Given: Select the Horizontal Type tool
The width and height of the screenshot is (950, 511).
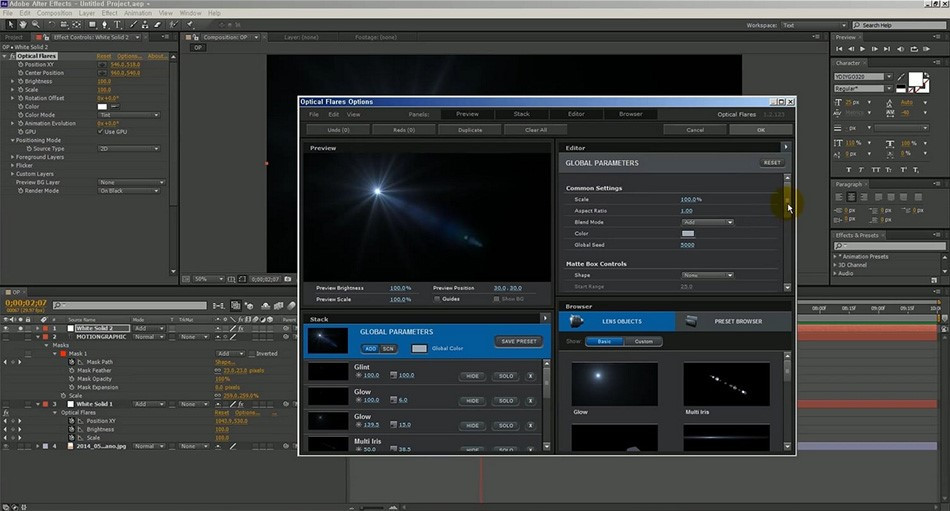Looking at the screenshot, I should click(118, 25).
